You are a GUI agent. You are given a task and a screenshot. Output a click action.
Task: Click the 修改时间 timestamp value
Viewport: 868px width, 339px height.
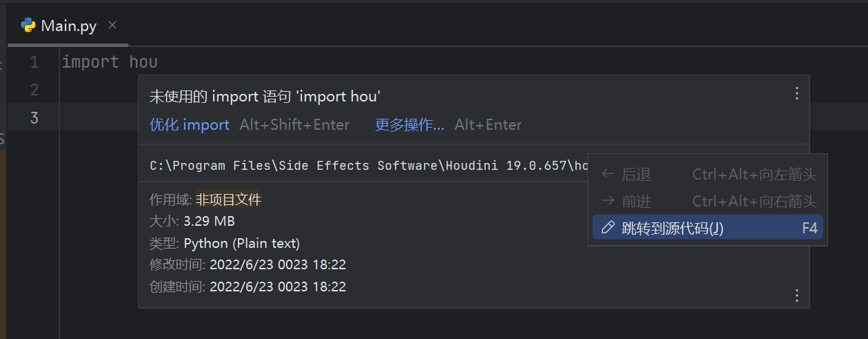(x=278, y=264)
